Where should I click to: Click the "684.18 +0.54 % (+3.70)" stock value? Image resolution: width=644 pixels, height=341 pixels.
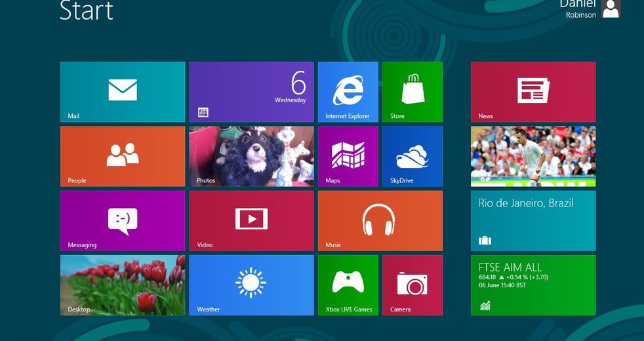click(x=513, y=277)
